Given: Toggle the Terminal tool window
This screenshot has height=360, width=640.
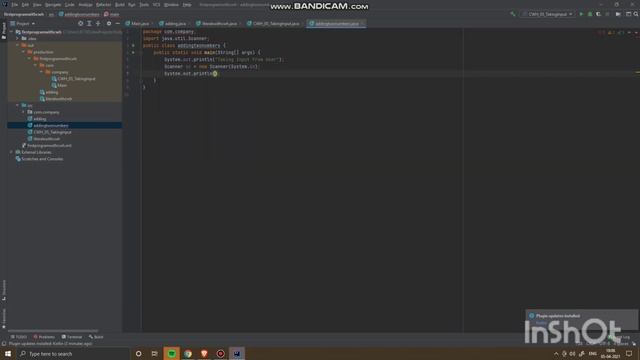Looking at the screenshot, I should click(72, 337).
